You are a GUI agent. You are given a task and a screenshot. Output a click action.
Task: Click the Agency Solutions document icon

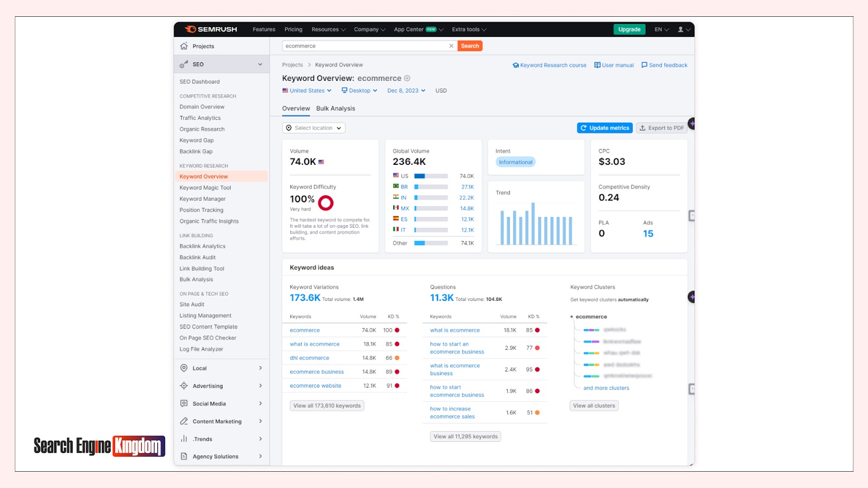click(x=184, y=457)
